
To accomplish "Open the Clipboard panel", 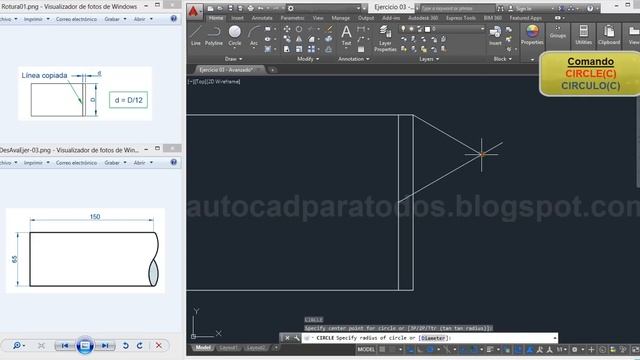I will 609,35.
